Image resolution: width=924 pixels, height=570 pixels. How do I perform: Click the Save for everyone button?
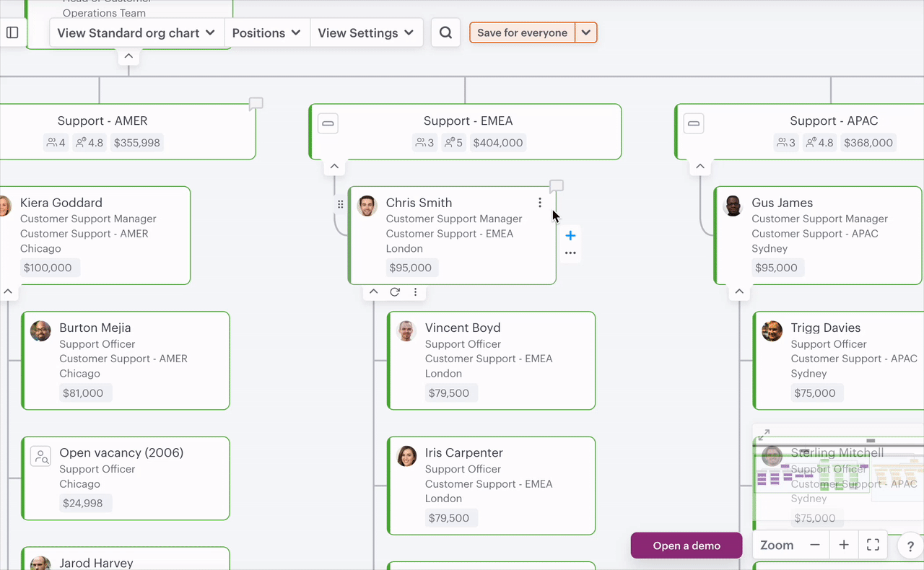(522, 32)
